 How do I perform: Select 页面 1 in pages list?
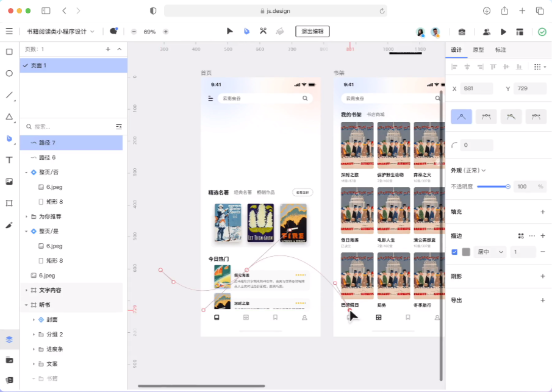pyautogui.click(x=74, y=65)
